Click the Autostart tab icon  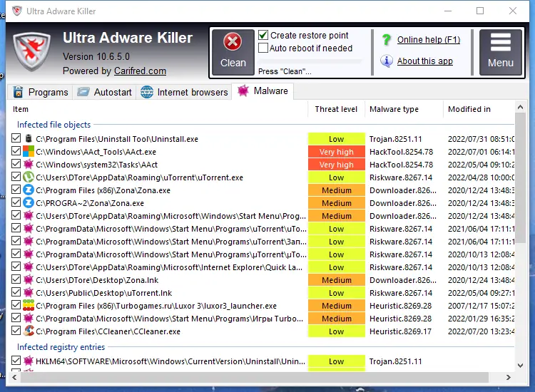click(x=83, y=92)
